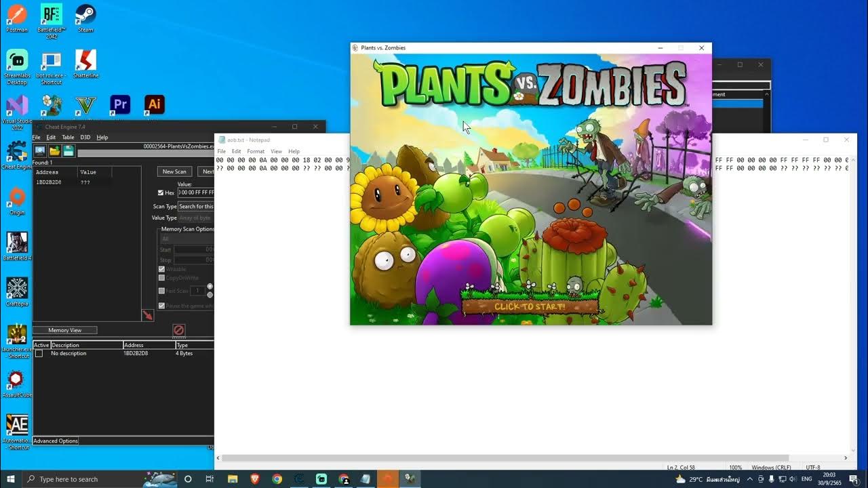The width and height of the screenshot is (868, 488).
Task: Toggle the Writable checkbox
Action: tap(161, 269)
